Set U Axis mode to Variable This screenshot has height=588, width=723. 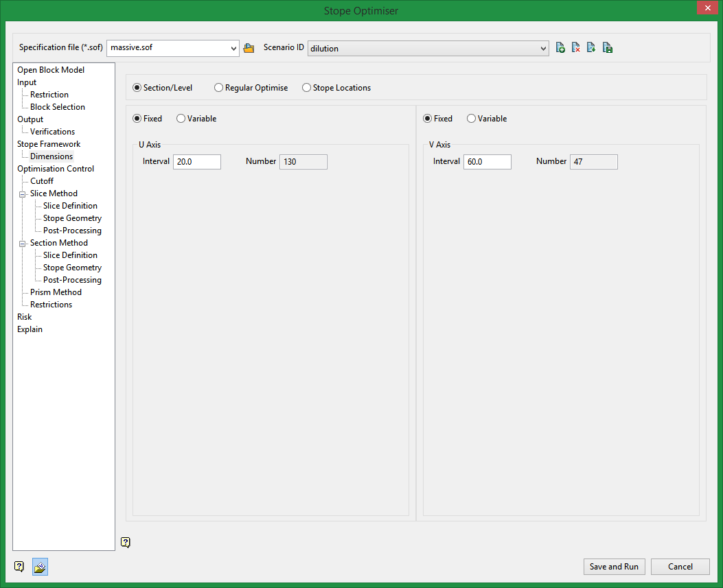tap(181, 119)
